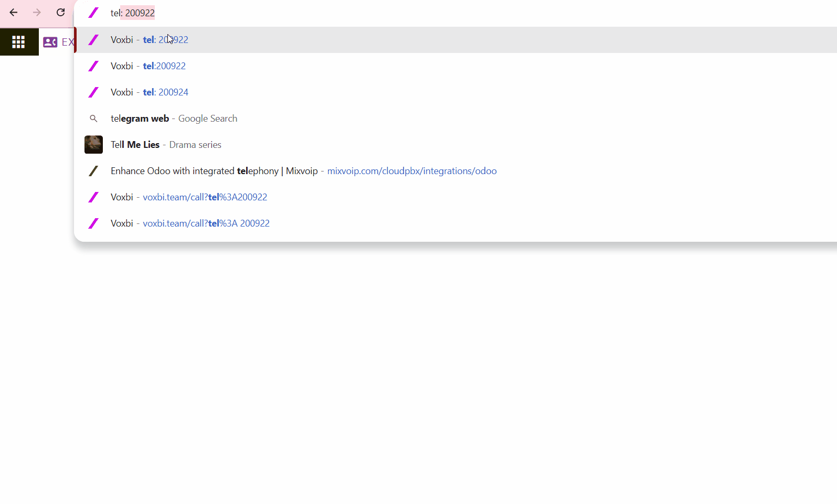Click inside the address bar text field
Screen dimensions: 837x504
click(367, 13)
